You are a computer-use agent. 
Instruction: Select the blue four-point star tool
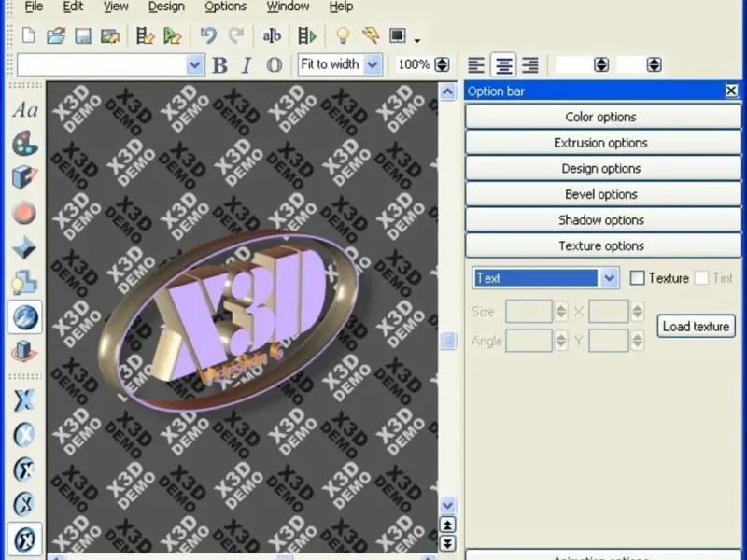tap(25, 247)
